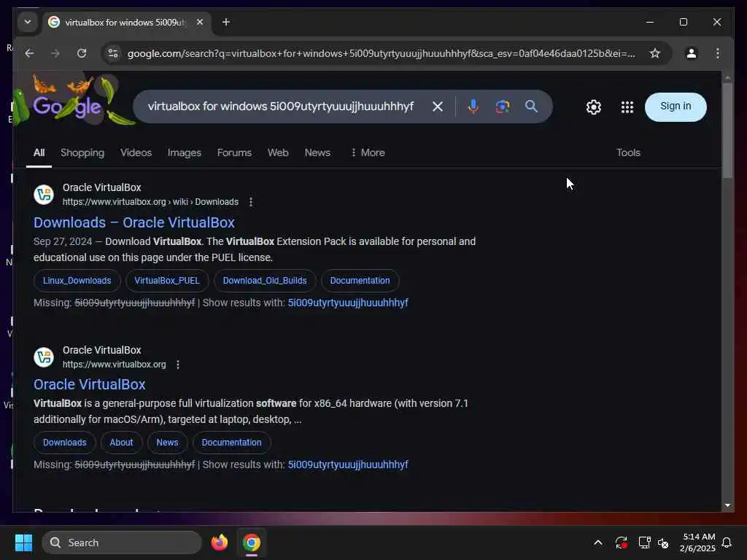Viewport: 747px width, 560px height.
Task: Click the scrollbar down arrow
Action: (x=727, y=505)
